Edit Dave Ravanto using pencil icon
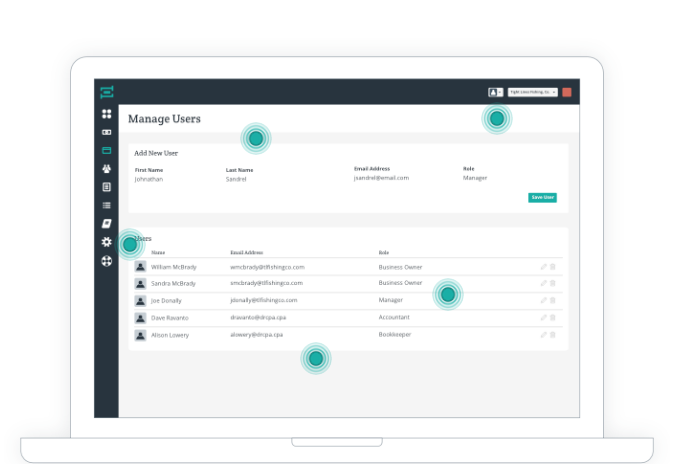678x464 pixels. click(544, 318)
